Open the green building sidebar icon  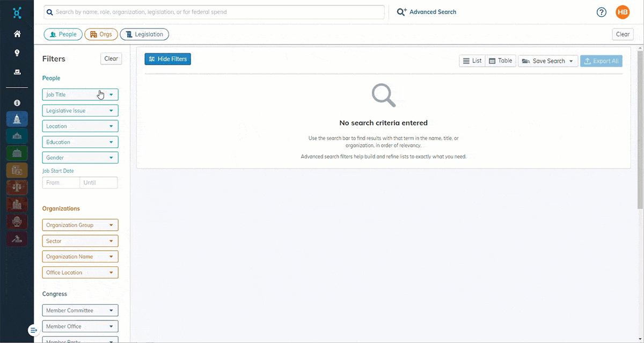[x=17, y=153]
